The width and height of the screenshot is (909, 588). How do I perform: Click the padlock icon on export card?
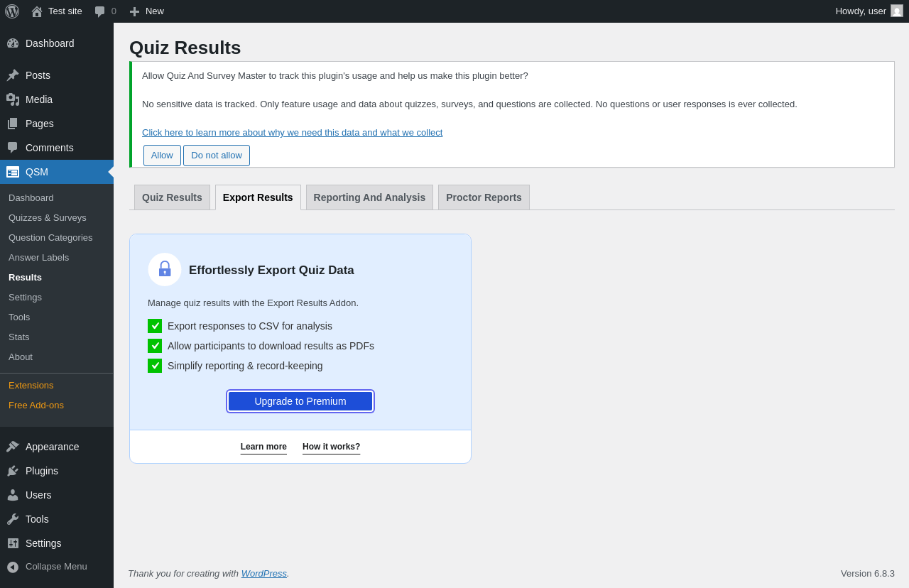[x=165, y=269]
